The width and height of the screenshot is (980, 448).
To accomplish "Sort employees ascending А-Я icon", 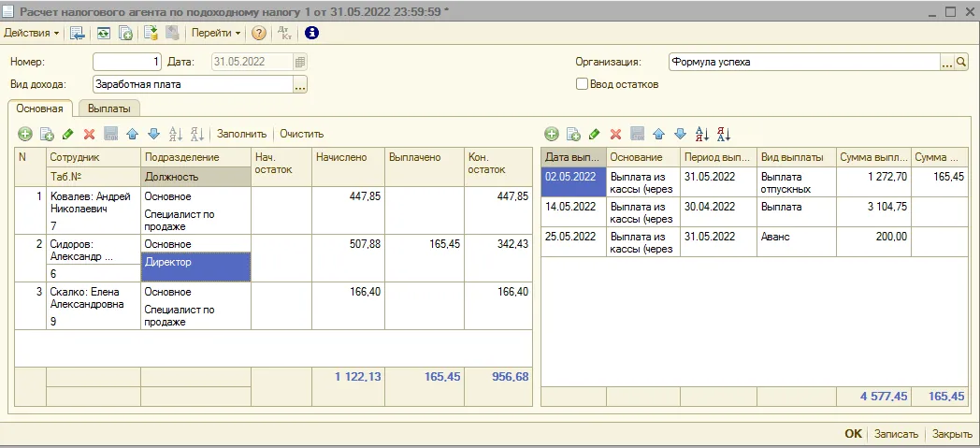I will (176, 134).
